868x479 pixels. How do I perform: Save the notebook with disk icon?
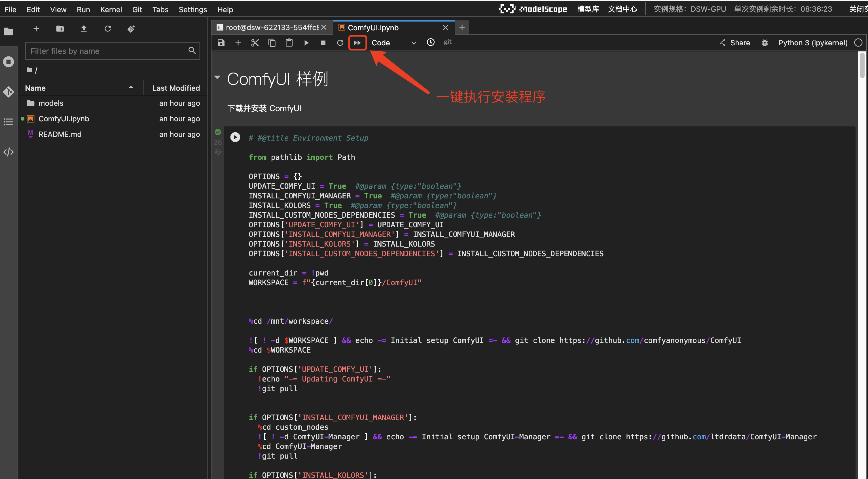coord(221,43)
